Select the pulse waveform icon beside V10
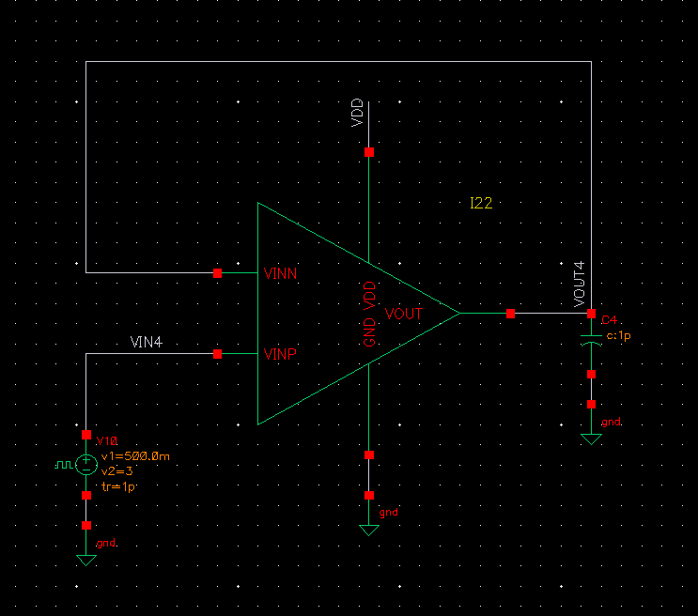This screenshot has height=616, width=698. pyautogui.click(x=64, y=465)
